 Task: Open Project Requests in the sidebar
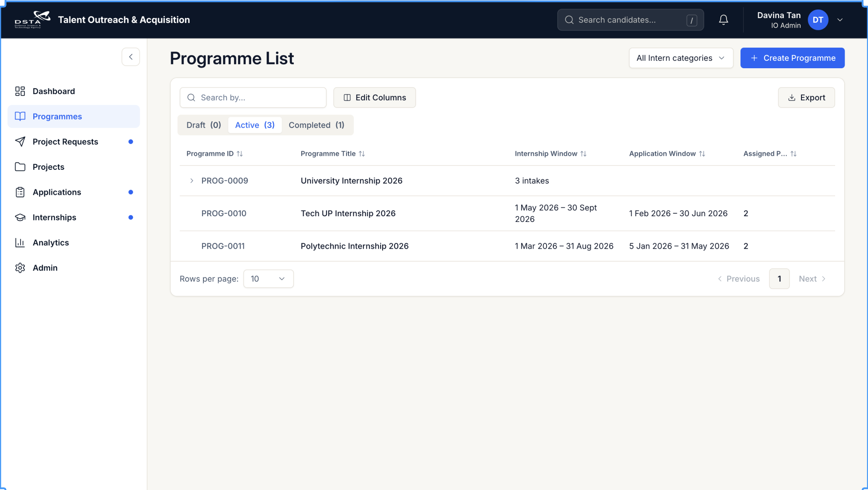pos(74,141)
